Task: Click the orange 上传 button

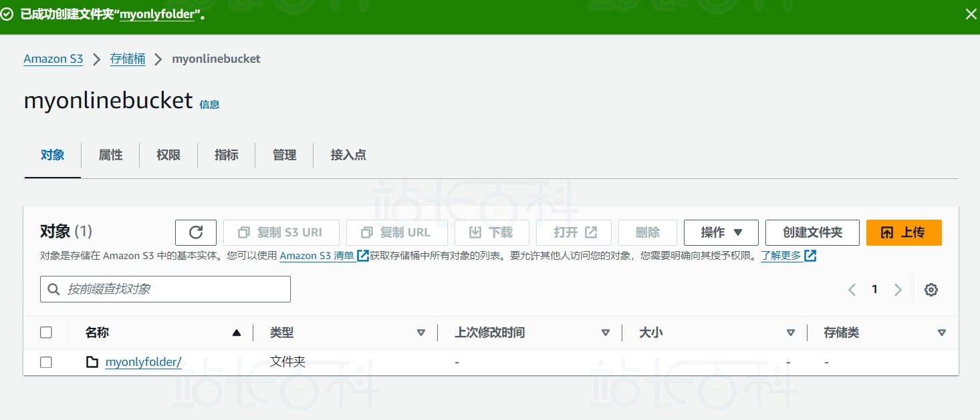Action: [904, 232]
